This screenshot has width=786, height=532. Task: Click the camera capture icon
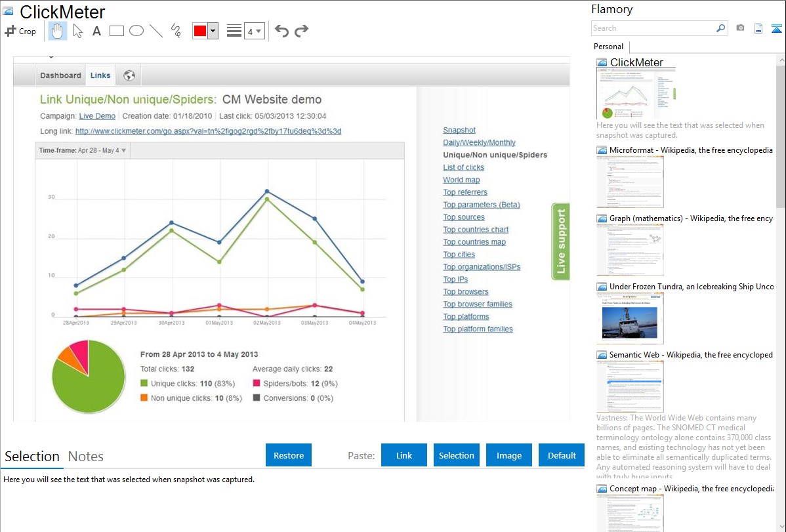point(740,28)
